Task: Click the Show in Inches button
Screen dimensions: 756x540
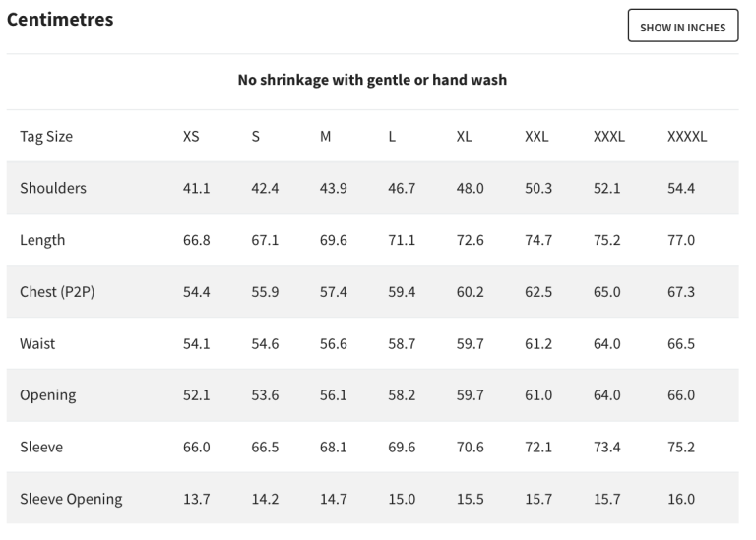Action: [x=683, y=26]
